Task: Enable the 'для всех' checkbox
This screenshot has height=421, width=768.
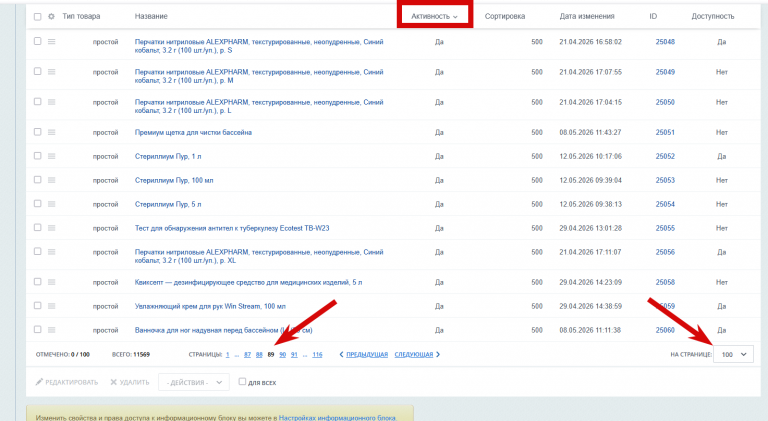Action: [242, 382]
